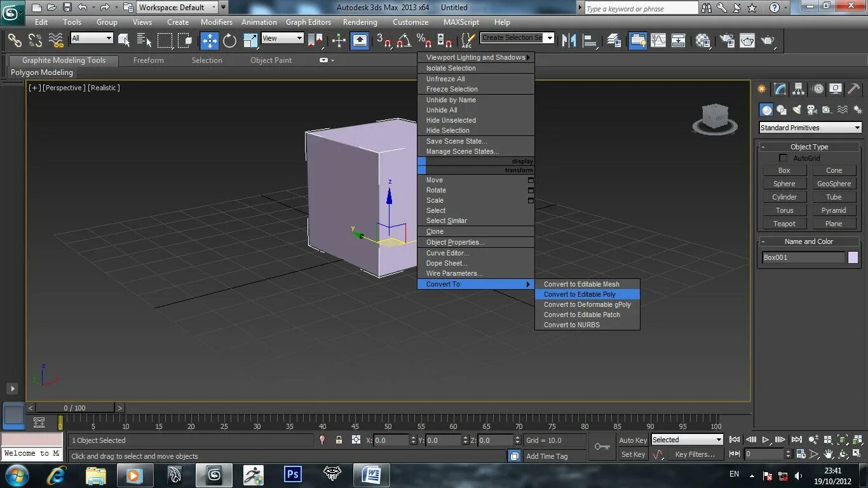Image resolution: width=868 pixels, height=488 pixels.
Task: Open the Render Setup teapot icon
Action: (x=726, y=41)
